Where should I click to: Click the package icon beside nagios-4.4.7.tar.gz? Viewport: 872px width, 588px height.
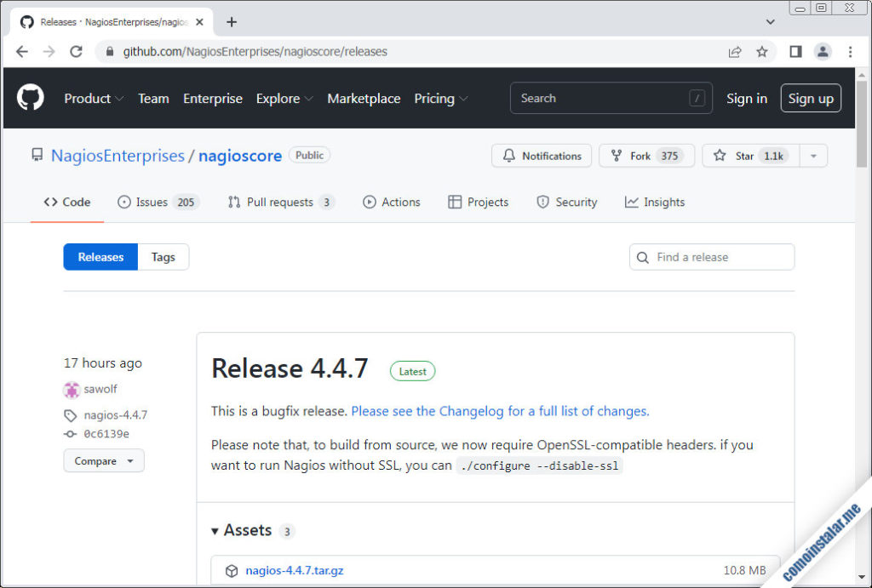click(231, 570)
